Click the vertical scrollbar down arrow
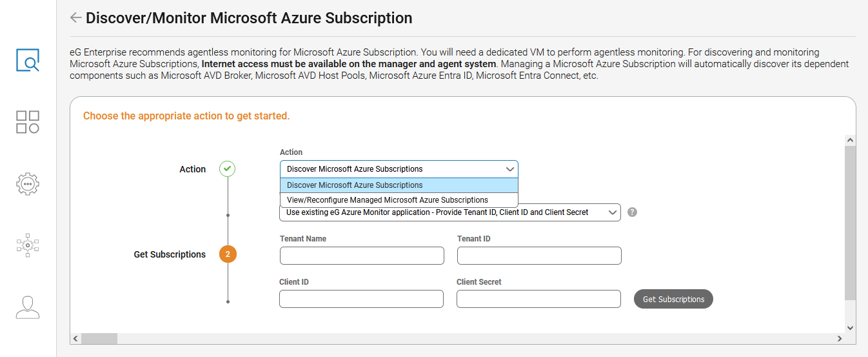868x357 pixels. click(850, 328)
